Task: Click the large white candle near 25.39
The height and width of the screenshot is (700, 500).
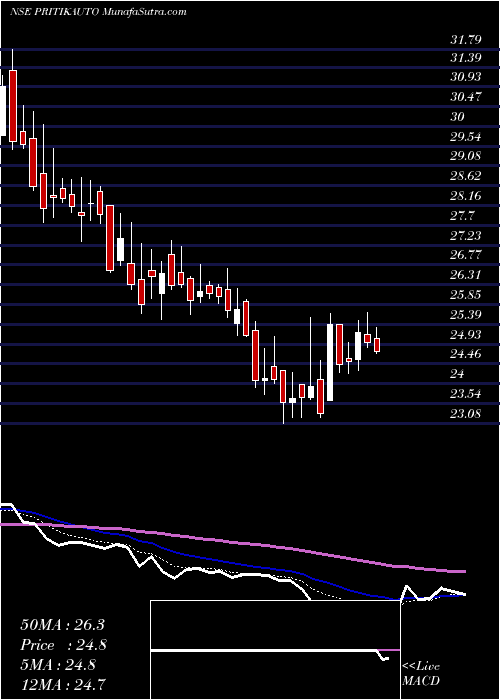Action: pyautogui.click(x=330, y=362)
